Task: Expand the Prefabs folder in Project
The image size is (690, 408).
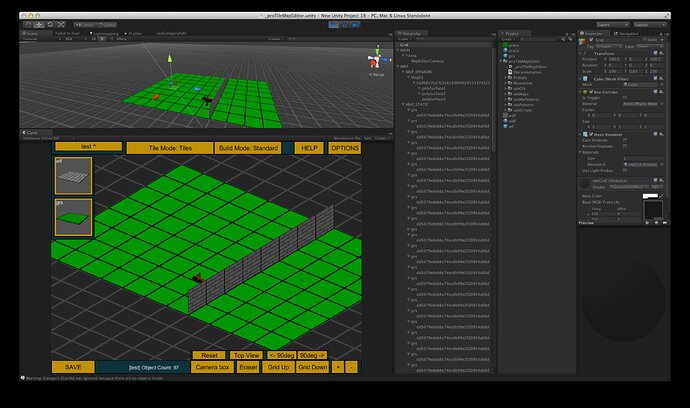Action: click(x=506, y=77)
